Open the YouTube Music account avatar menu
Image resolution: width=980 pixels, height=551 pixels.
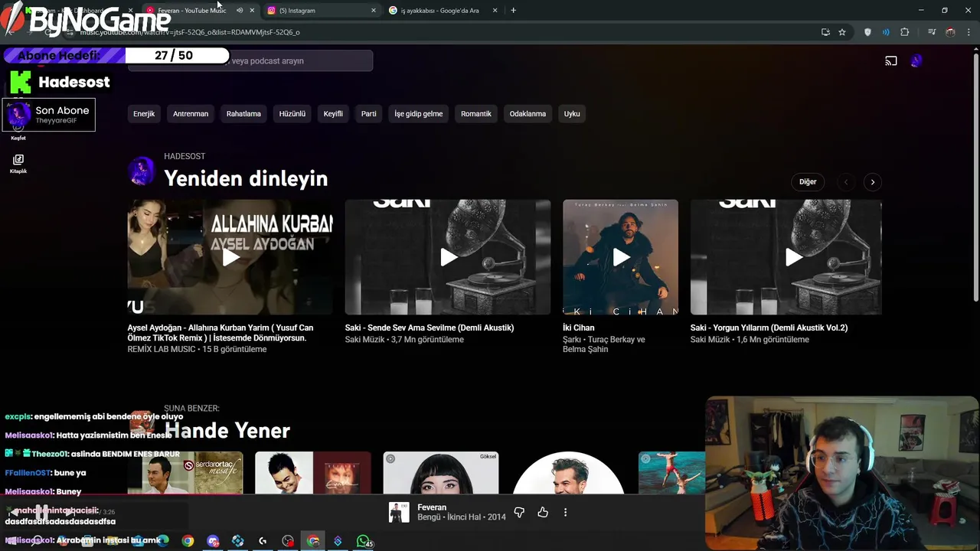[916, 61]
